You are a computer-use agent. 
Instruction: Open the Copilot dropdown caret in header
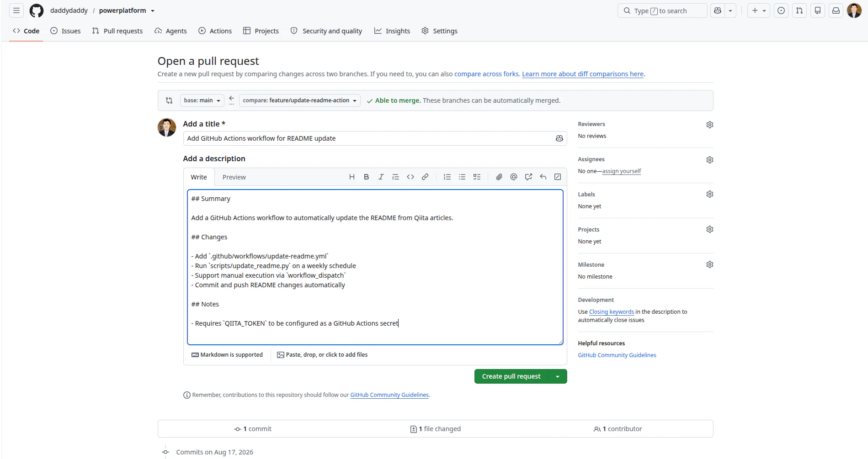[730, 11]
